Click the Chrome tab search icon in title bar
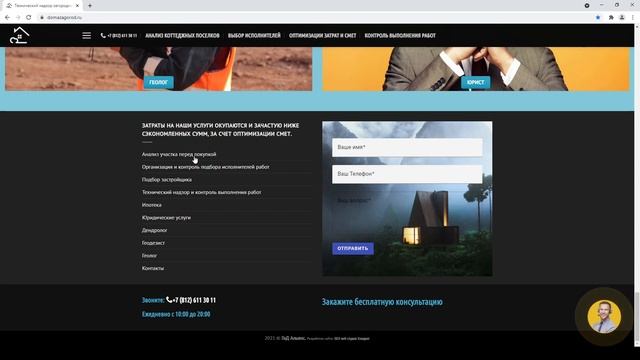The width and height of the screenshot is (640, 360). [x=587, y=5]
